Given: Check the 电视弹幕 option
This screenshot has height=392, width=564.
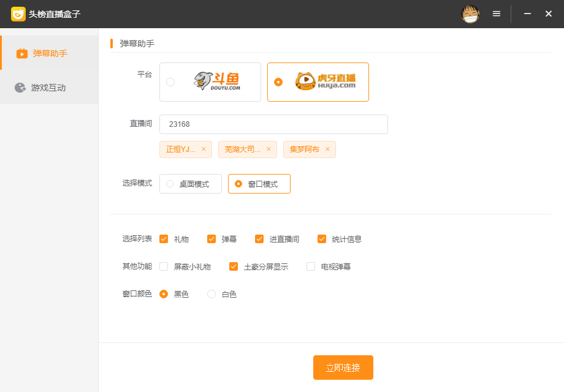Looking at the screenshot, I should click(x=310, y=266).
